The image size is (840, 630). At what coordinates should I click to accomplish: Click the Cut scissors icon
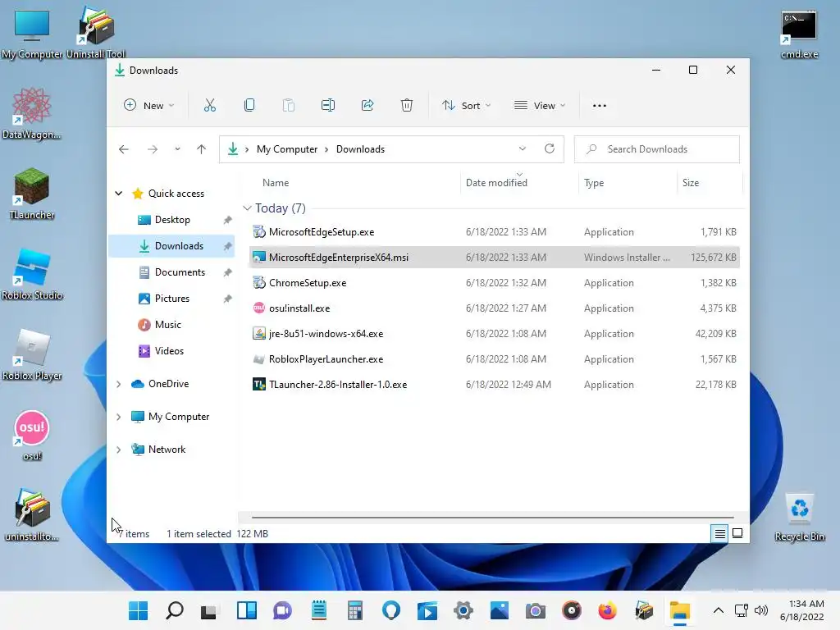209,106
